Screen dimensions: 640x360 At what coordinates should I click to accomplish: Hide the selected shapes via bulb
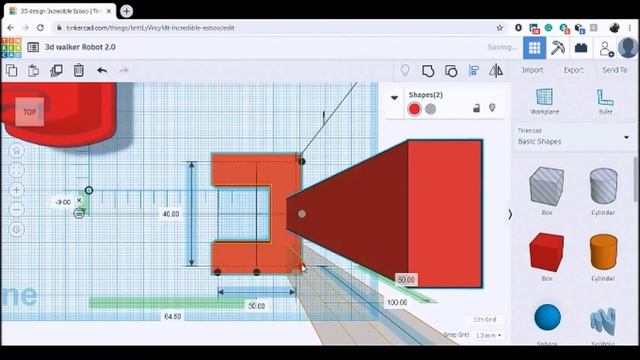(x=492, y=107)
